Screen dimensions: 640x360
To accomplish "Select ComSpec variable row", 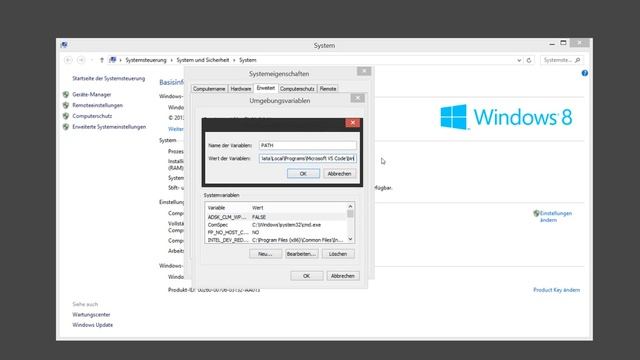I will [x=276, y=225].
